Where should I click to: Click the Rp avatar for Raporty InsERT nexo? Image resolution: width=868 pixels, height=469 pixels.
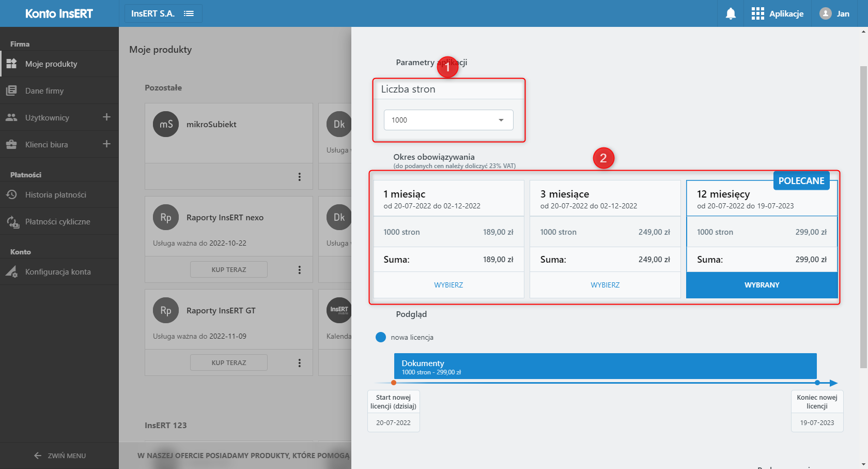(166, 217)
